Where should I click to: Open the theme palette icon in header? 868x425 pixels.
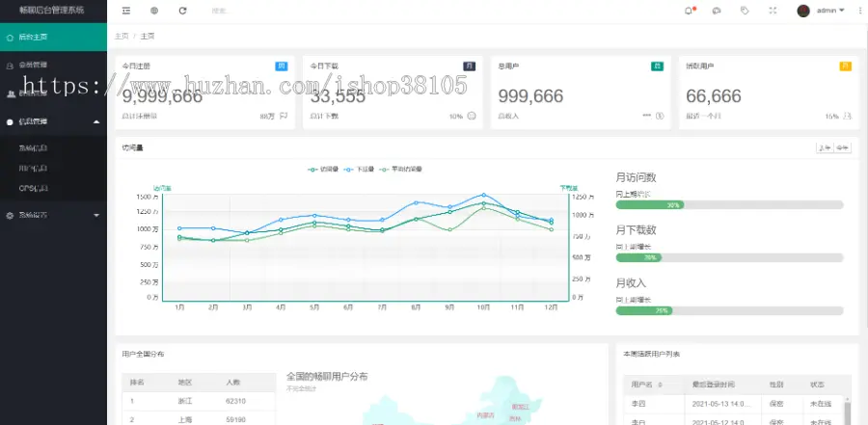(717, 11)
